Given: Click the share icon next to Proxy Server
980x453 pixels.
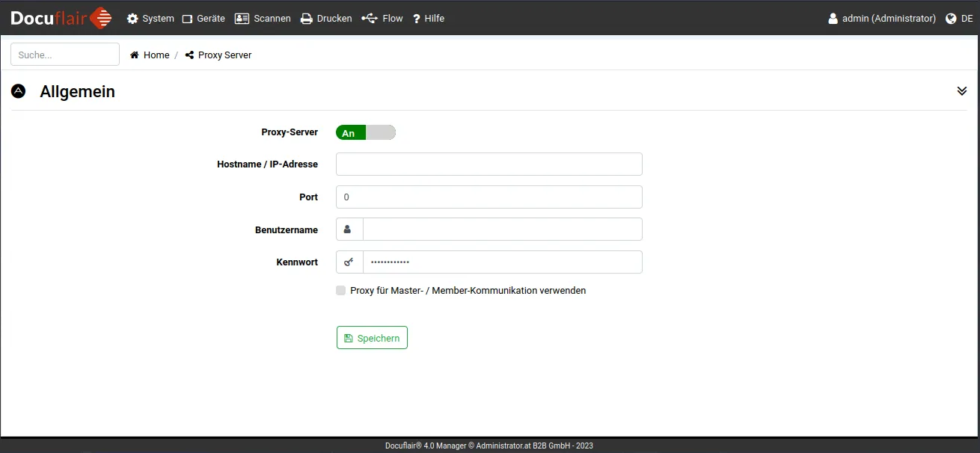Looking at the screenshot, I should [x=189, y=55].
